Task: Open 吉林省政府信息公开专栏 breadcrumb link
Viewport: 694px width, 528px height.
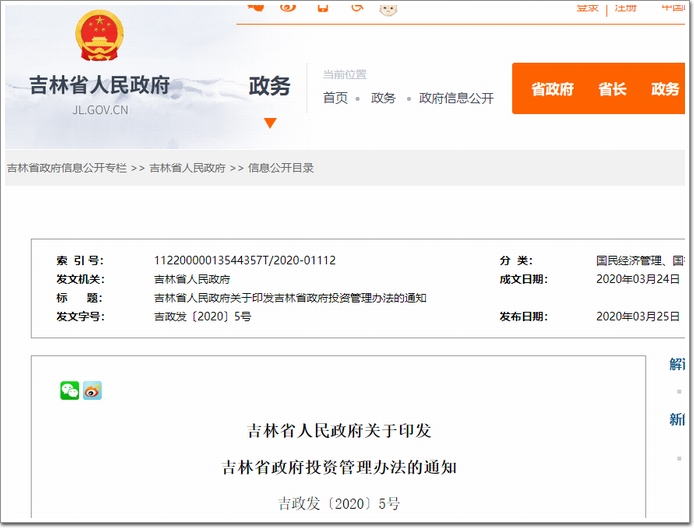Action: [67, 168]
